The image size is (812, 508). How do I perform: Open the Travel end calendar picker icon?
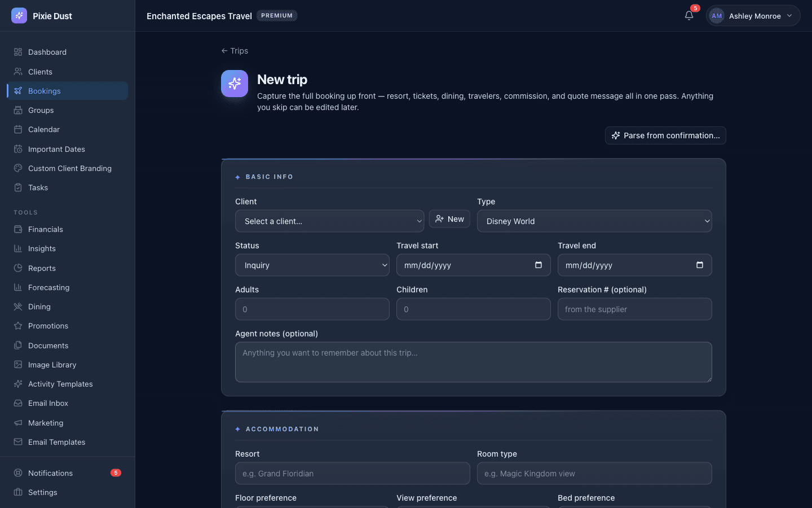(700, 265)
